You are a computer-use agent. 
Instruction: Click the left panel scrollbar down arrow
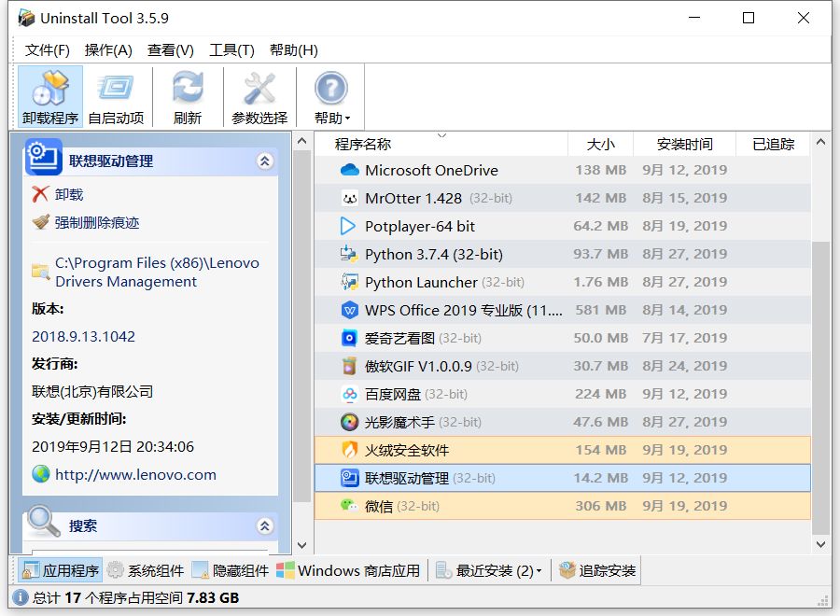pos(302,545)
